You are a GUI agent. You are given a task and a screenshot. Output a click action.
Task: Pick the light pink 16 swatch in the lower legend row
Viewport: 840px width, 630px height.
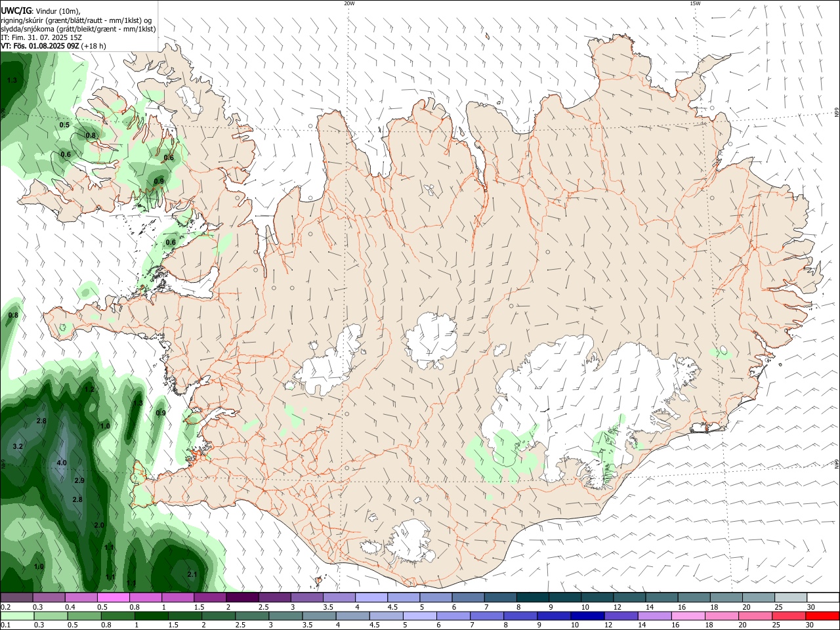688,616
